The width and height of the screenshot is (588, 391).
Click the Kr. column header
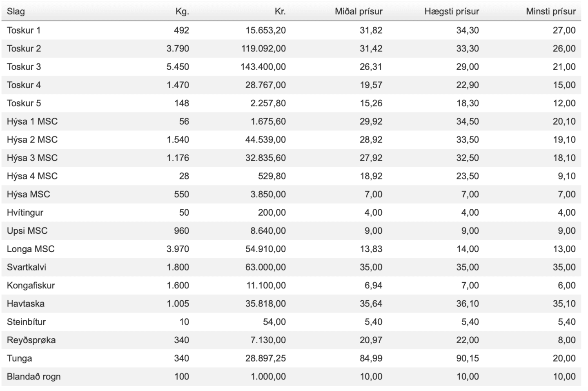[x=280, y=11]
